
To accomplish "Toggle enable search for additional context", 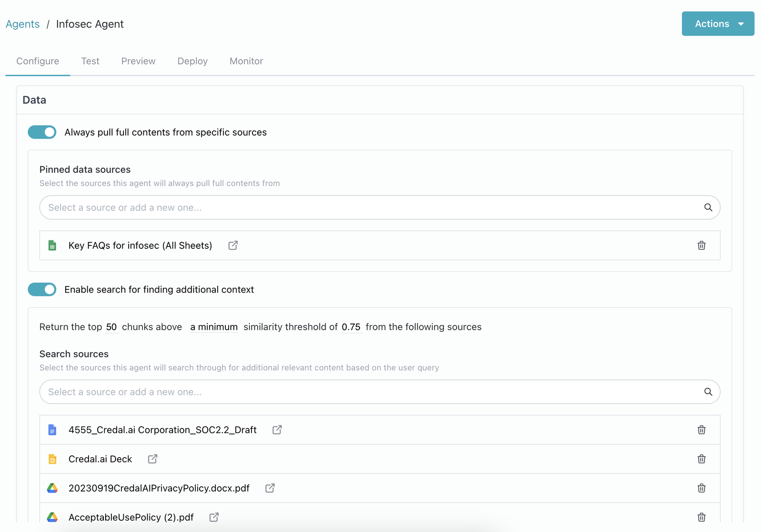I will click(42, 289).
